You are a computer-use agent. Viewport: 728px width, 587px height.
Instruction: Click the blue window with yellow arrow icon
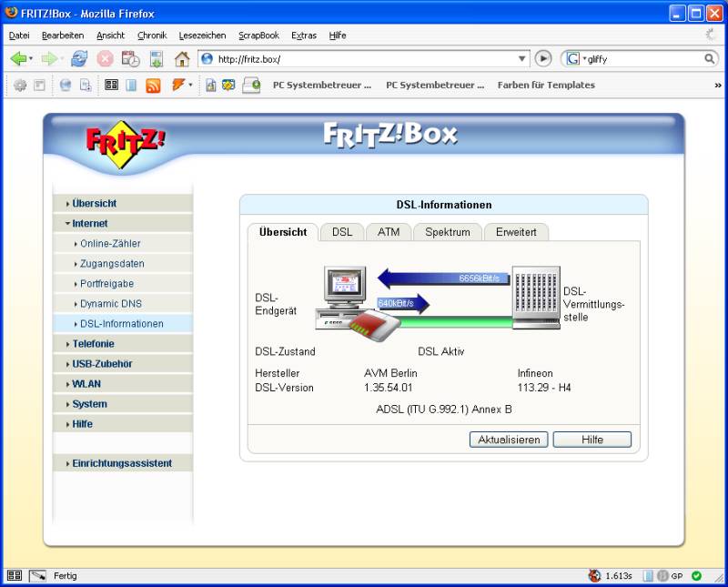point(228,85)
